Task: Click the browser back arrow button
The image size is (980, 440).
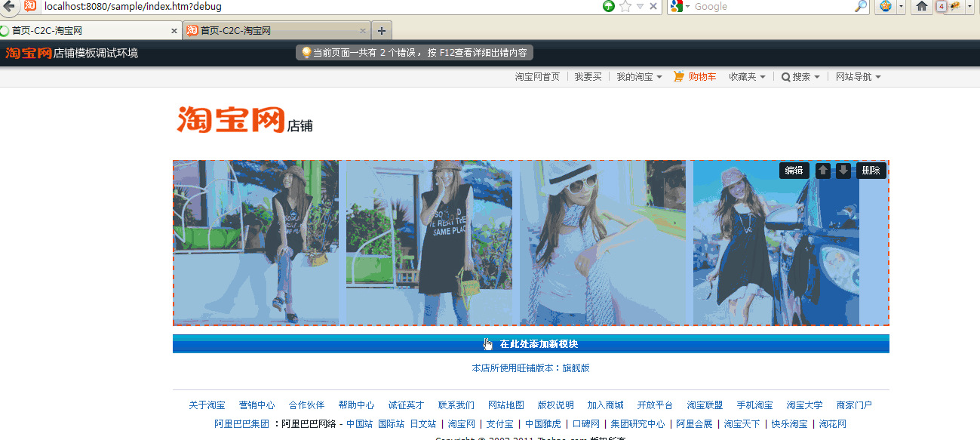Action: 9,6
